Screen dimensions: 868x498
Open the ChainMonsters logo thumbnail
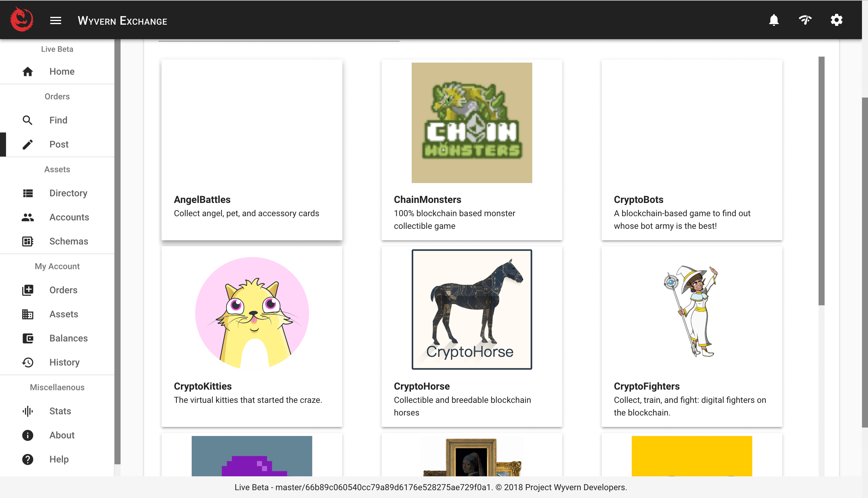pyautogui.click(x=472, y=123)
